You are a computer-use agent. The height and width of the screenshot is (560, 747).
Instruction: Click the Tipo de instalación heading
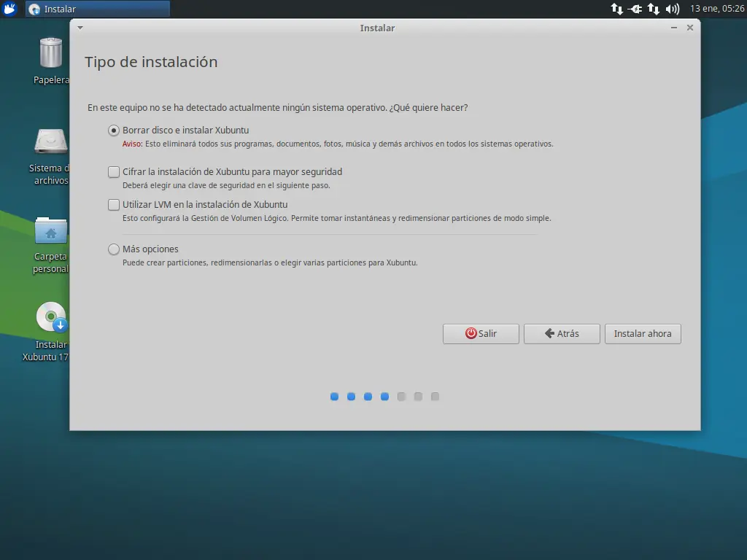pos(151,62)
